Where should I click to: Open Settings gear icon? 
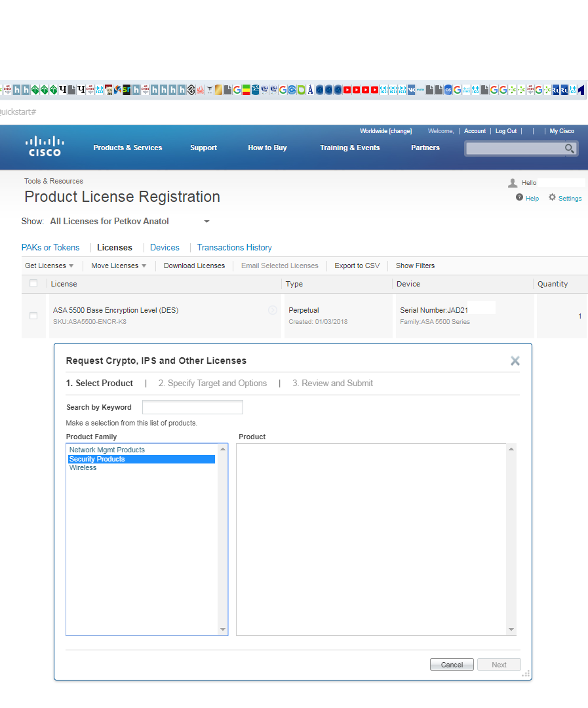[552, 197]
